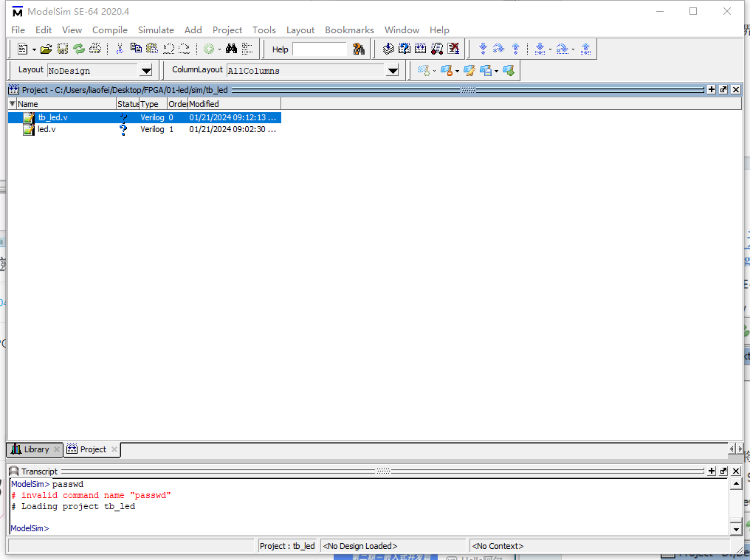Screen dimensions: 750x560
Task: Click the Undo toolbar icon
Action: point(168,49)
